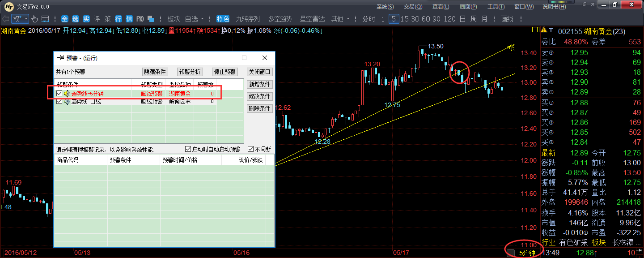The image size is (644, 258).
Task: Uncheck the 趋势线-5分钟 alert checkbox
Action: click(x=59, y=94)
